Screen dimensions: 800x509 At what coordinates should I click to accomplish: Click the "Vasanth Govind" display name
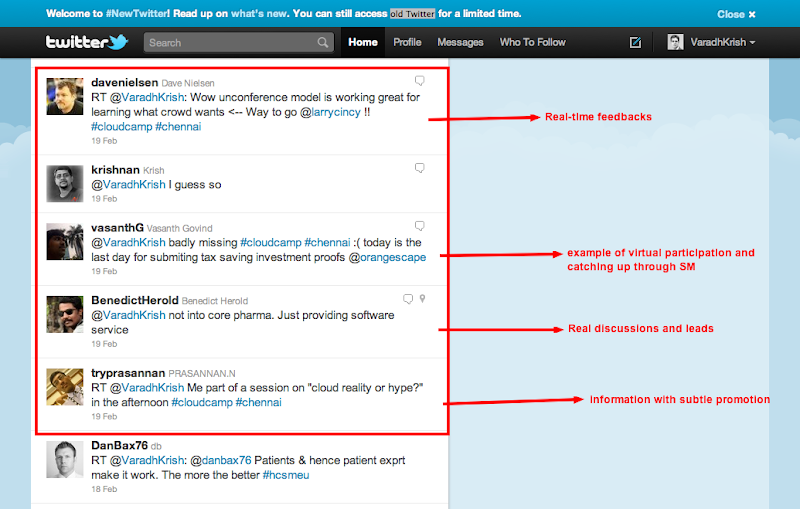tap(180, 228)
